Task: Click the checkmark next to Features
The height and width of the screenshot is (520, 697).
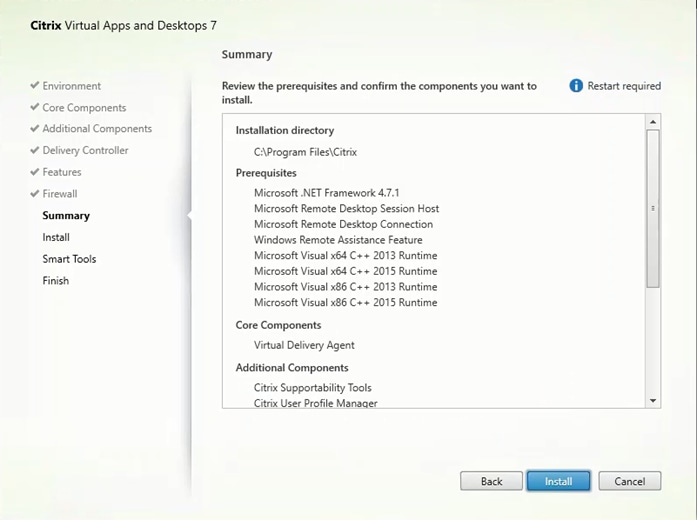Action: (35, 172)
